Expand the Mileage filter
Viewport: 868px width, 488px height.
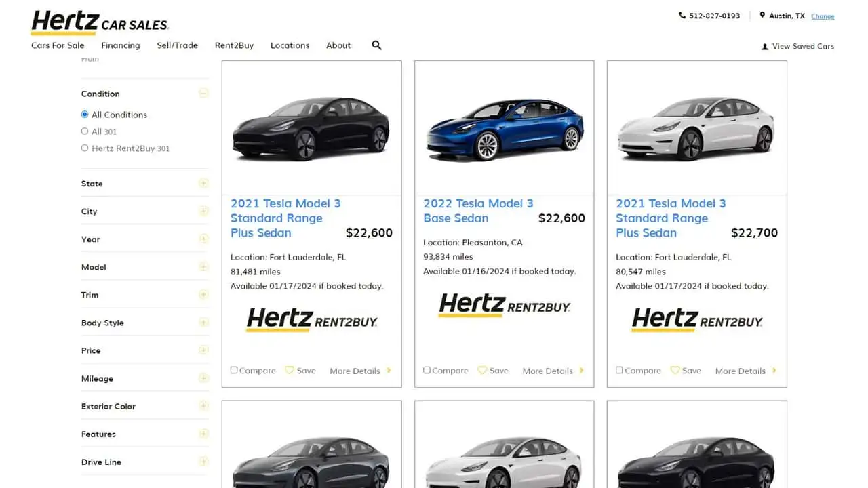[x=203, y=378]
